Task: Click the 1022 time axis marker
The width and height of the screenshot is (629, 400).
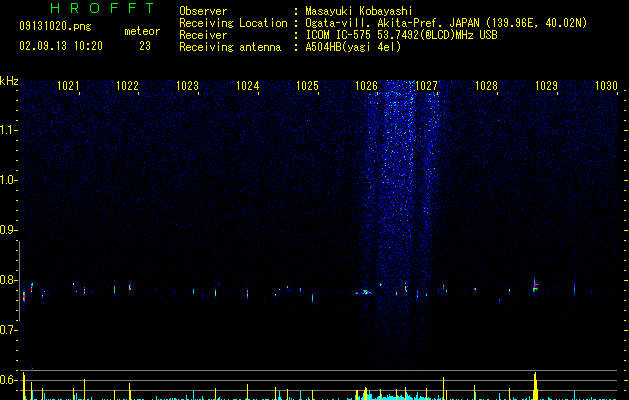Action: pyautogui.click(x=127, y=86)
